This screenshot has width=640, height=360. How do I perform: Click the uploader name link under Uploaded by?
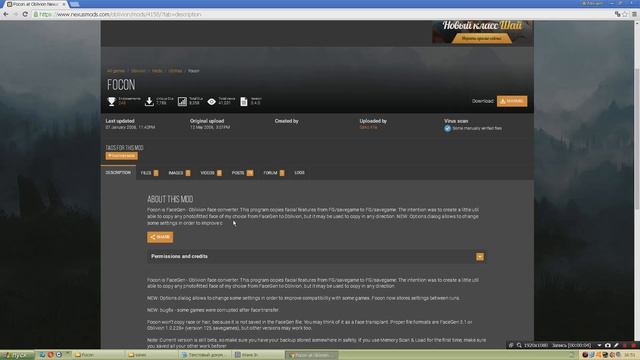tap(368, 127)
